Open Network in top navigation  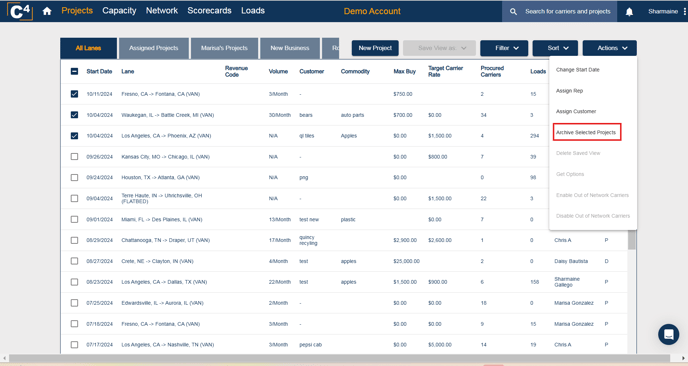[162, 11]
